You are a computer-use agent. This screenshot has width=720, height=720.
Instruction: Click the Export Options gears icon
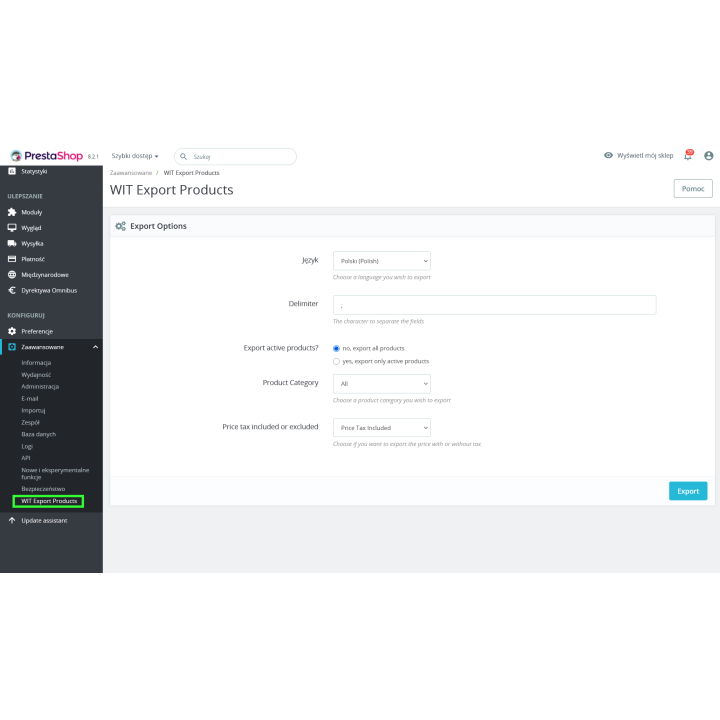pyautogui.click(x=120, y=226)
